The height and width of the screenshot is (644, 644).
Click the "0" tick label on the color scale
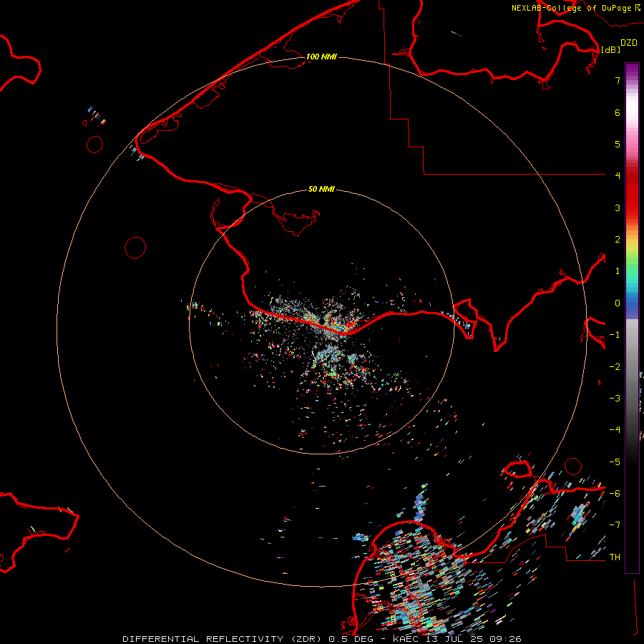click(x=618, y=303)
